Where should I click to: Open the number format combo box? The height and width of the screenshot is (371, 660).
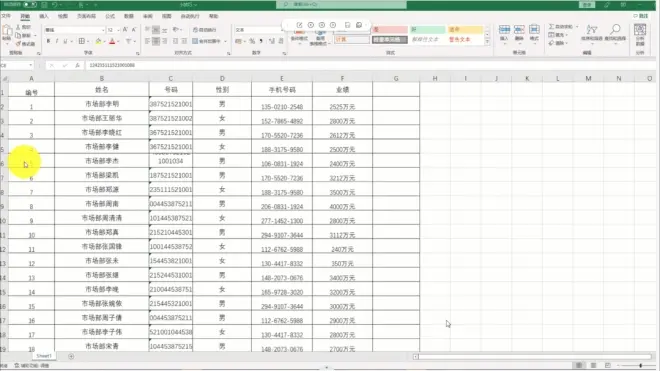point(258,30)
